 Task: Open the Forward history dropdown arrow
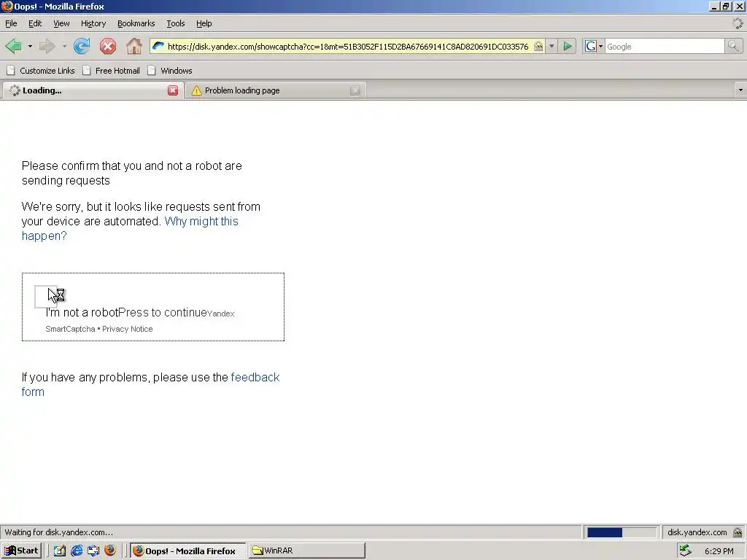(64, 46)
